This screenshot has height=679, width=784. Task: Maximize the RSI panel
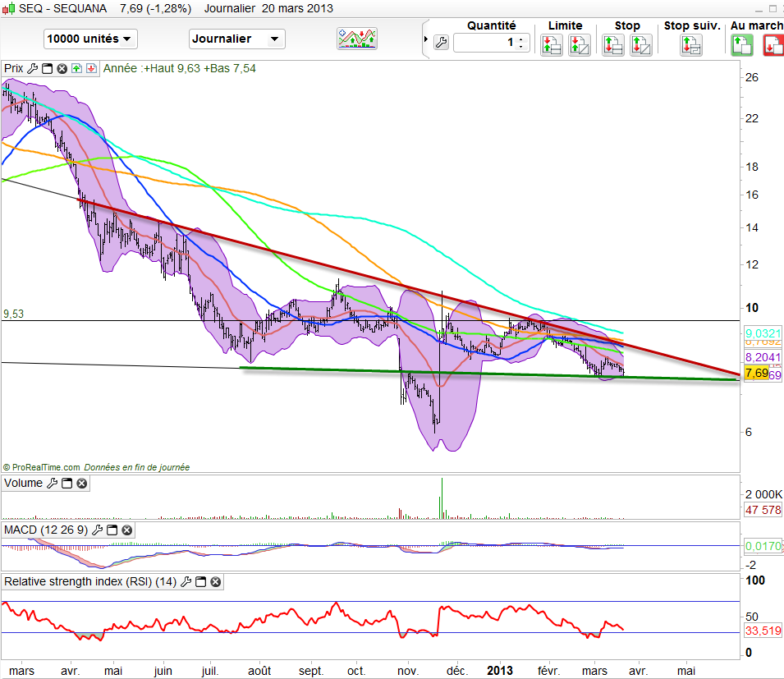200,582
